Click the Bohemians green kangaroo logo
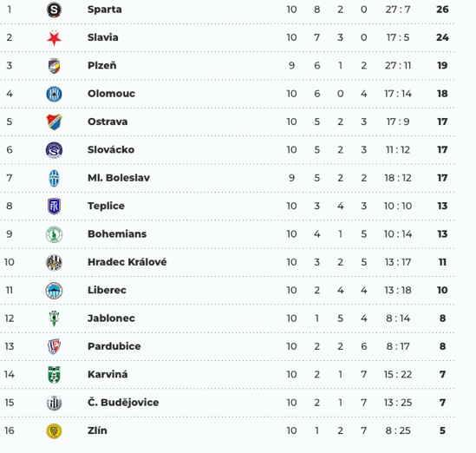Image resolution: width=476 pixels, height=453 pixels. [x=54, y=234]
